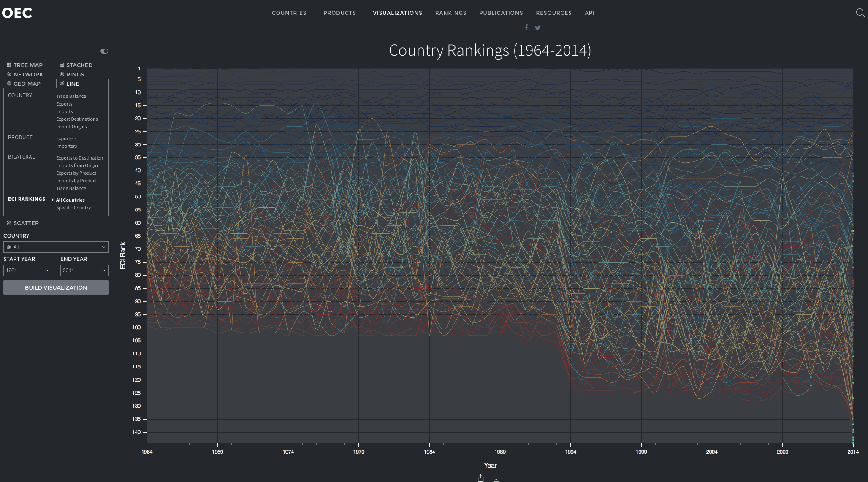Click the download icon below chart
The image size is (868, 482).
pyautogui.click(x=496, y=478)
